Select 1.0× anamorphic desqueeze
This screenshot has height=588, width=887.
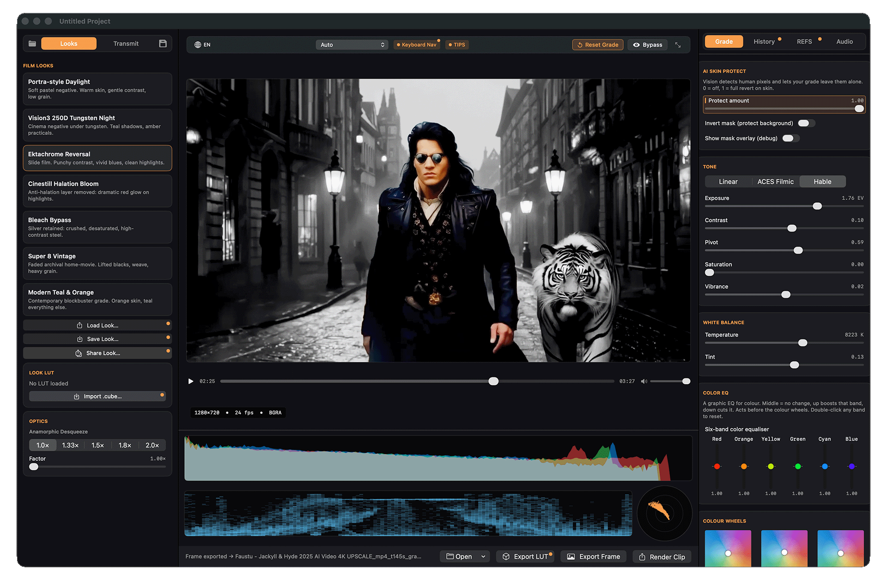point(43,445)
